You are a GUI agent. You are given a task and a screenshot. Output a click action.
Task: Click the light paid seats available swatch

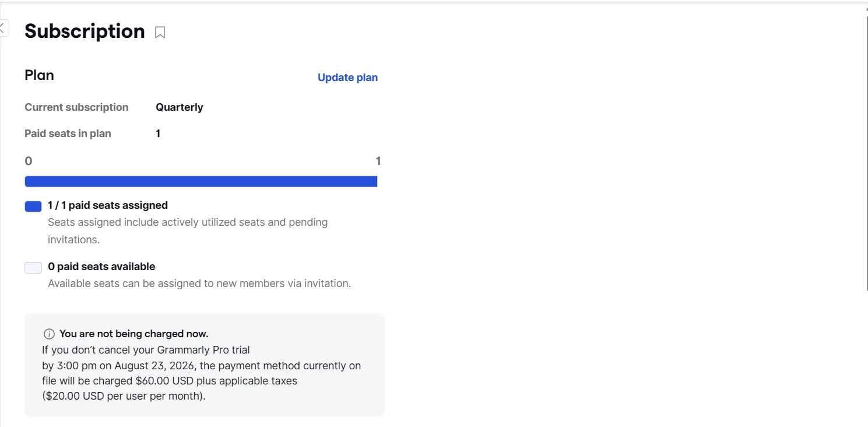coord(33,268)
